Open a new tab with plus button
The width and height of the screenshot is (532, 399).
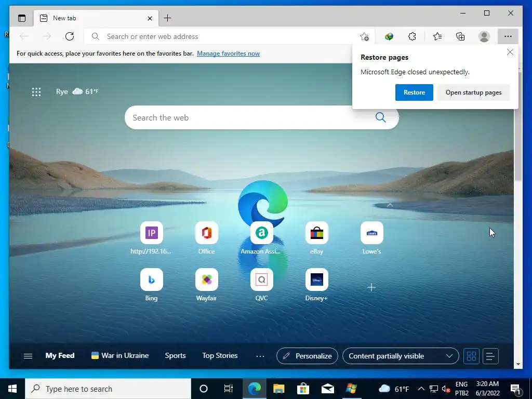click(x=167, y=18)
